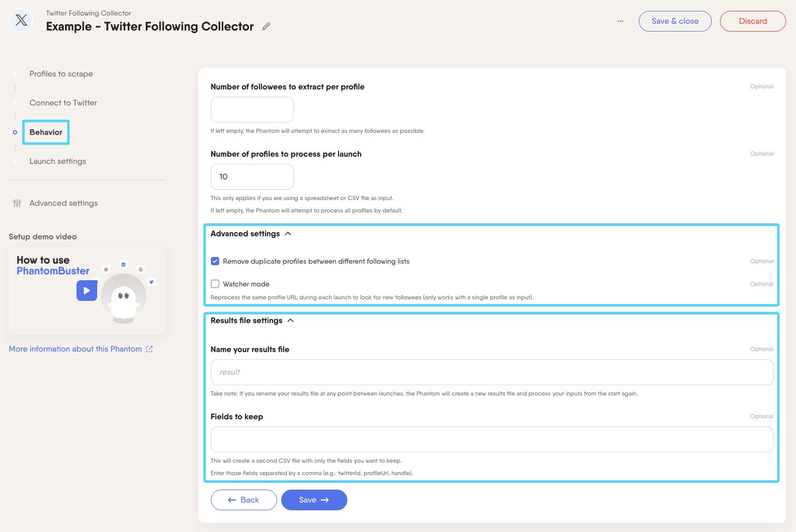Click the external link icon beside More information
Screen dimensions: 796x532
click(x=149, y=349)
